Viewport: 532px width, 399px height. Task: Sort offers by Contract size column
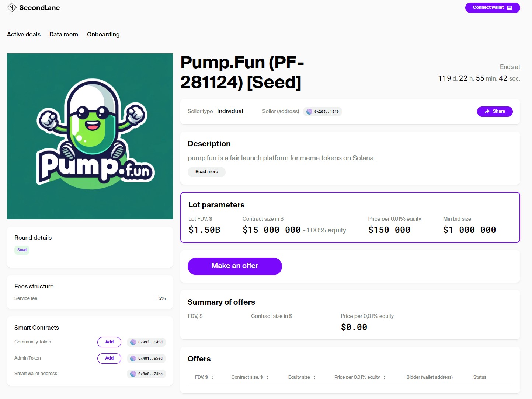(267, 378)
